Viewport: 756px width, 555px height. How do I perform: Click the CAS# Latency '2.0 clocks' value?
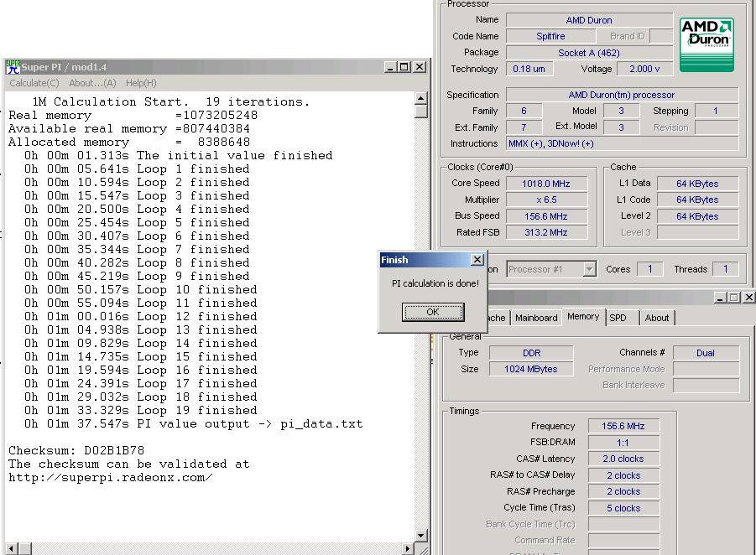pos(623,459)
